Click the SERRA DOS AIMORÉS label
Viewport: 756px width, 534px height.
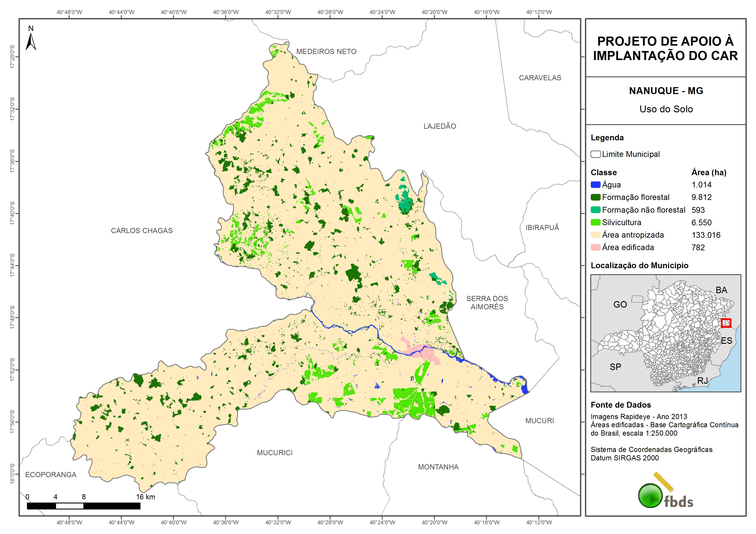(487, 303)
